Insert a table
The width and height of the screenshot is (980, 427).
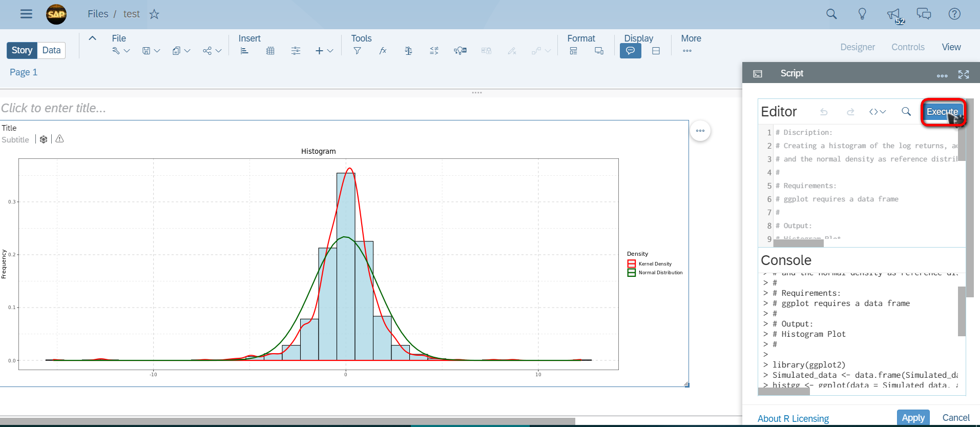point(270,51)
